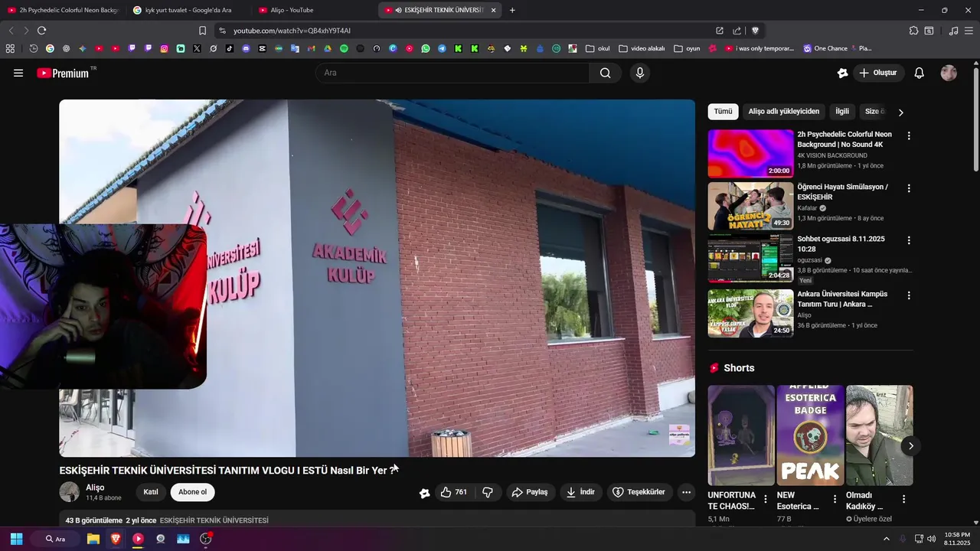
Task: Click the search magnifier button
Action: coord(606,73)
